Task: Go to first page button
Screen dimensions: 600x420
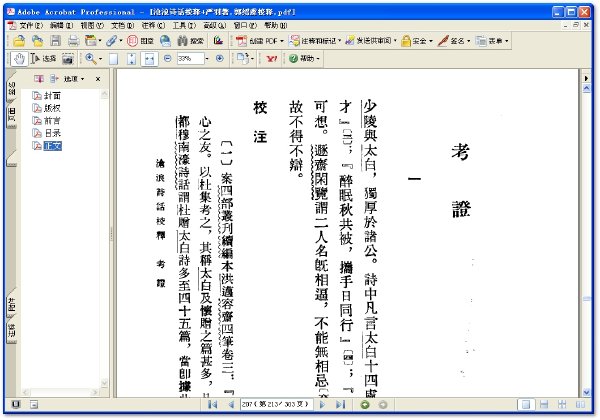Action: click(212, 404)
